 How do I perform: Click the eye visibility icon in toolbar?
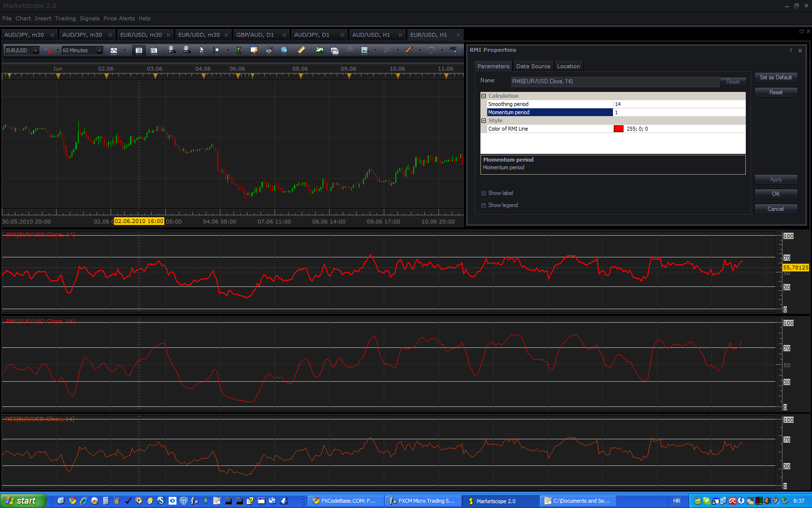point(269,50)
